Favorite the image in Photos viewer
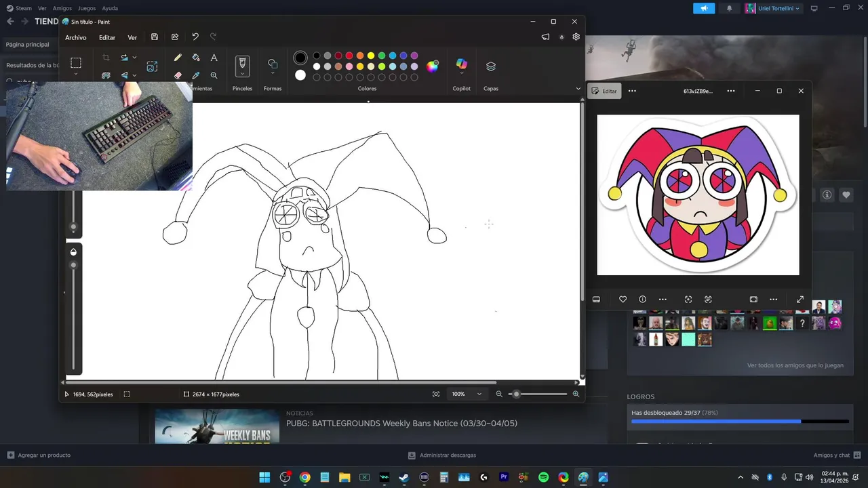This screenshot has height=488, width=868. pyautogui.click(x=623, y=299)
